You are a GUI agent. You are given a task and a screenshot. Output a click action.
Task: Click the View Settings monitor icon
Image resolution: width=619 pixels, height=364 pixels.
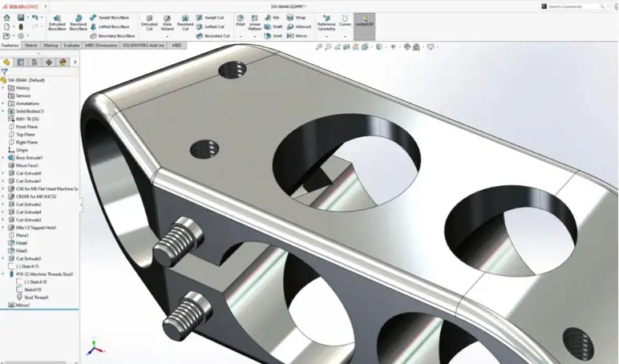[x=431, y=47]
